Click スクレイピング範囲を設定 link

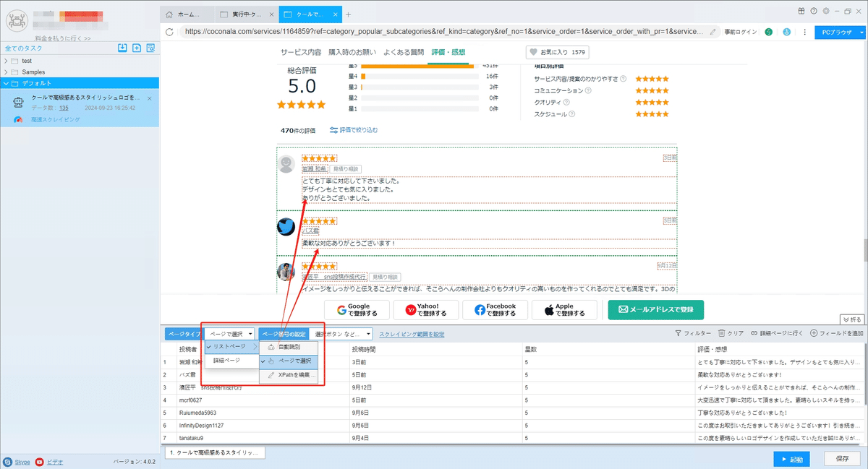tap(412, 335)
